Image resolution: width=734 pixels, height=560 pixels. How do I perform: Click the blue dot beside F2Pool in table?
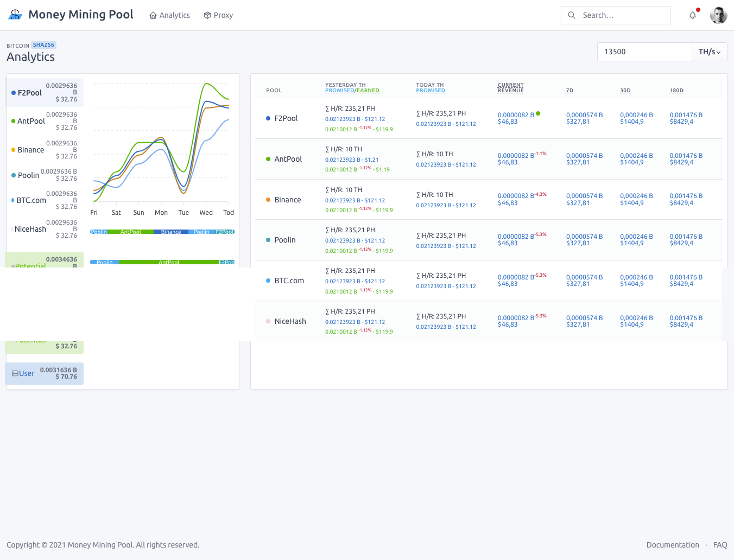click(x=268, y=118)
